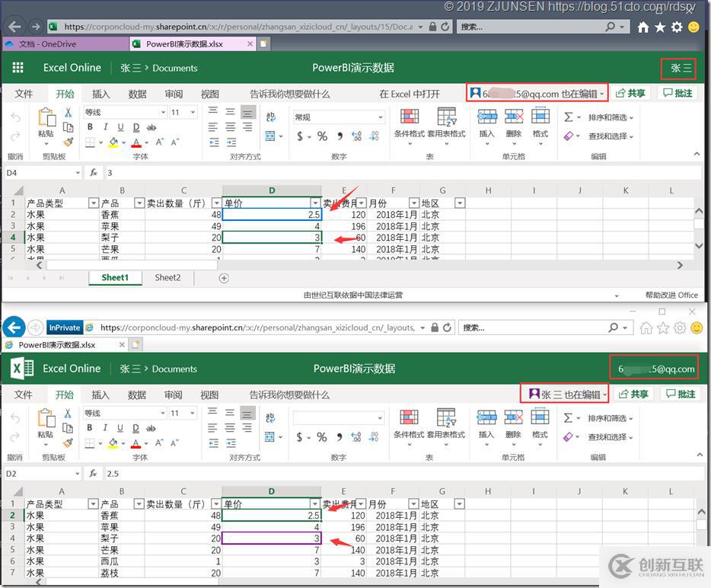Click 共享 button in top window
Screen dimensions: 711x588
[x=630, y=93]
